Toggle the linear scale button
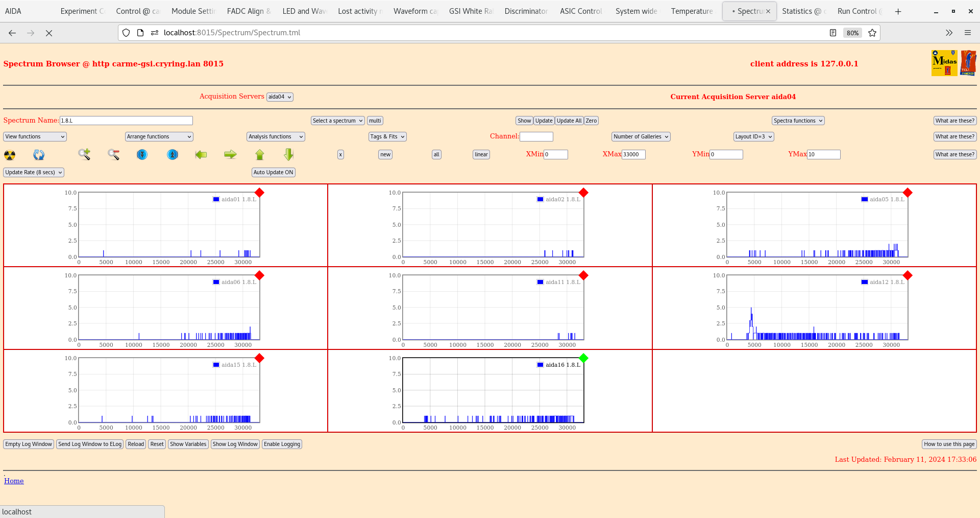Viewport: 980px width, 518px height. 481,154
